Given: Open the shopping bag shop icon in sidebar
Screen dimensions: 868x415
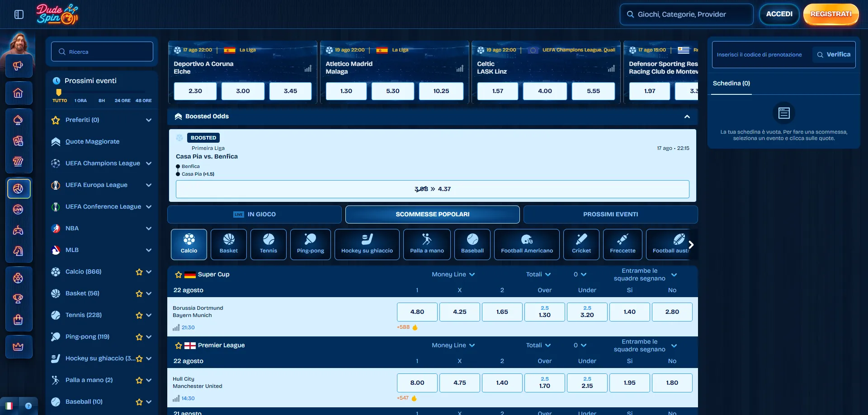Looking at the screenshot, I should click(18, 320).
